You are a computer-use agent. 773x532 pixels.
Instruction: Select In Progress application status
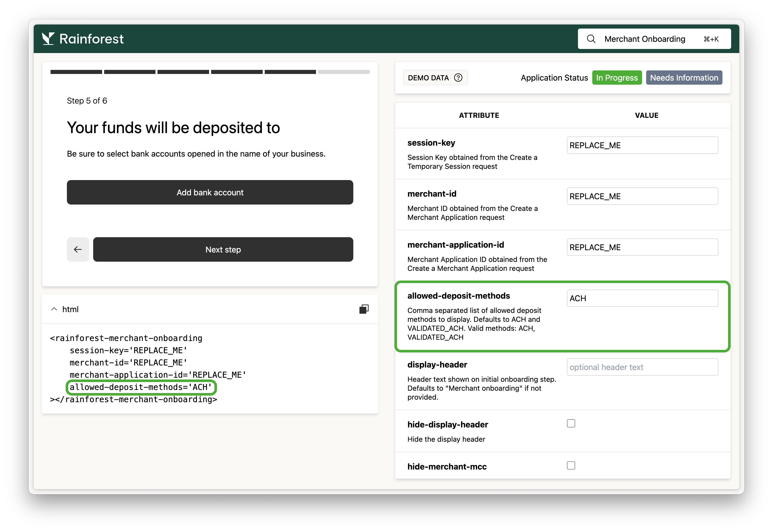[x=617, y=78]
